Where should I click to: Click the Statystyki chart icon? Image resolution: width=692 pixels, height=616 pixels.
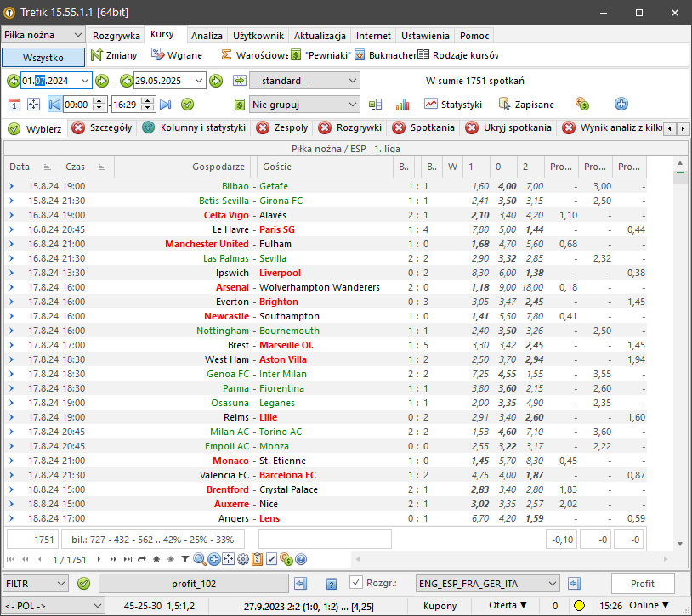tap(431, 105)
